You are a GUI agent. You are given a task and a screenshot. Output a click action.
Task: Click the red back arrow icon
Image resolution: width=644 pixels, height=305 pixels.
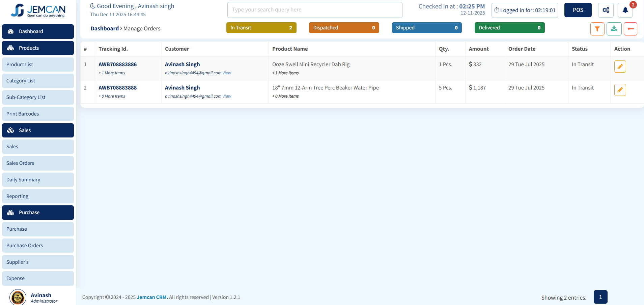630,29
